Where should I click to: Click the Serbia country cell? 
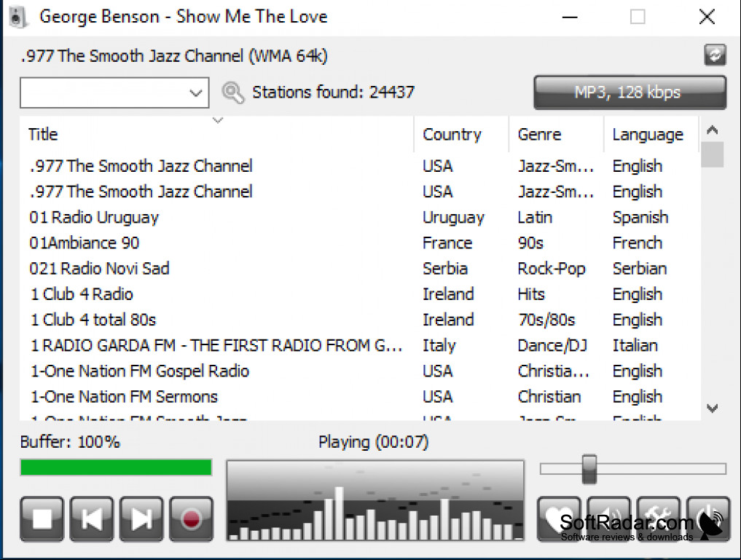pyautogui.click(x=445, y=268)
